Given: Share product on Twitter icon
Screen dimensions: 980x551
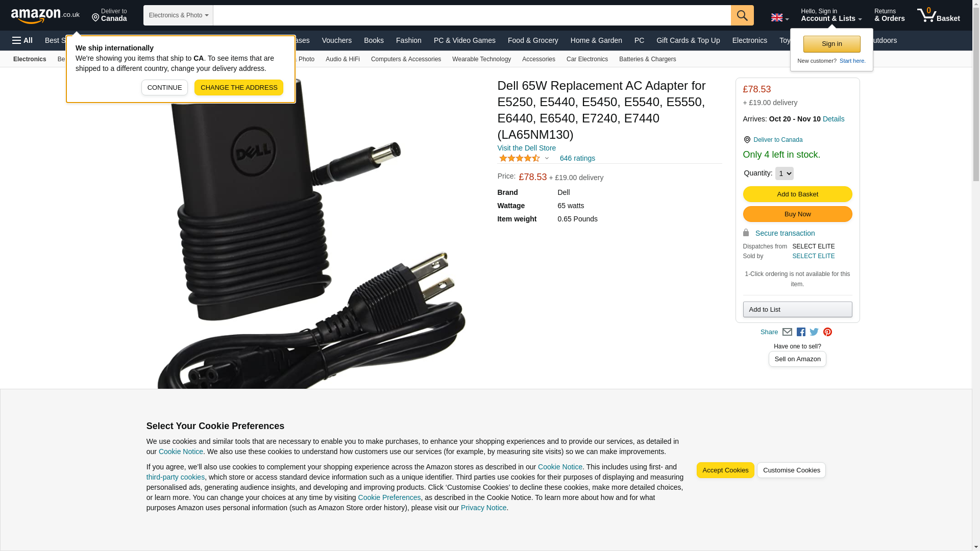Looking at the screenshot, I should point(814,332).
